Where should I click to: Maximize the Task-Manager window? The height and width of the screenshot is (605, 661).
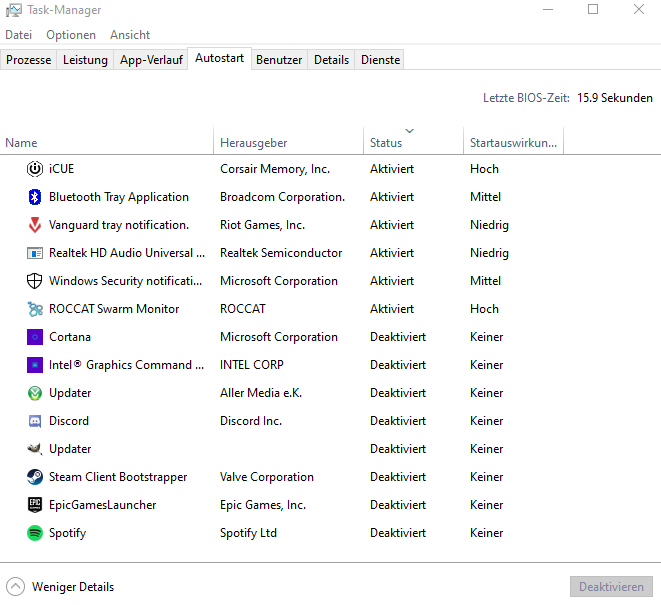[593, 9]
